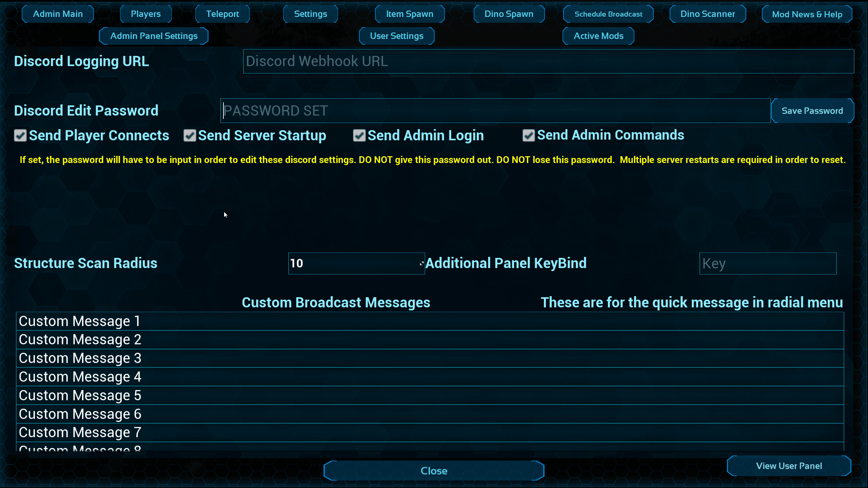The height and width of the screenshot is (488, 868).
Task: Open the Dino Scanner tab
Action: [708, 14]
